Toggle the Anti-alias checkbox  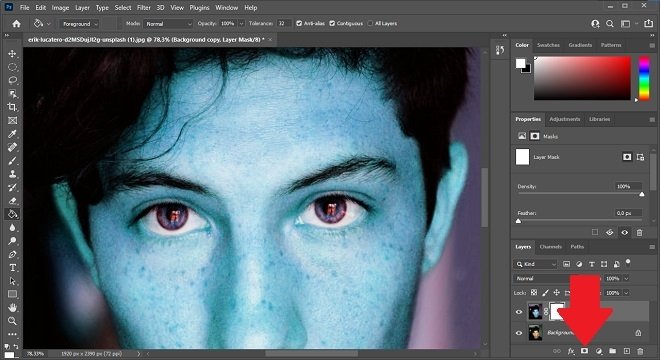coord(299,24)
